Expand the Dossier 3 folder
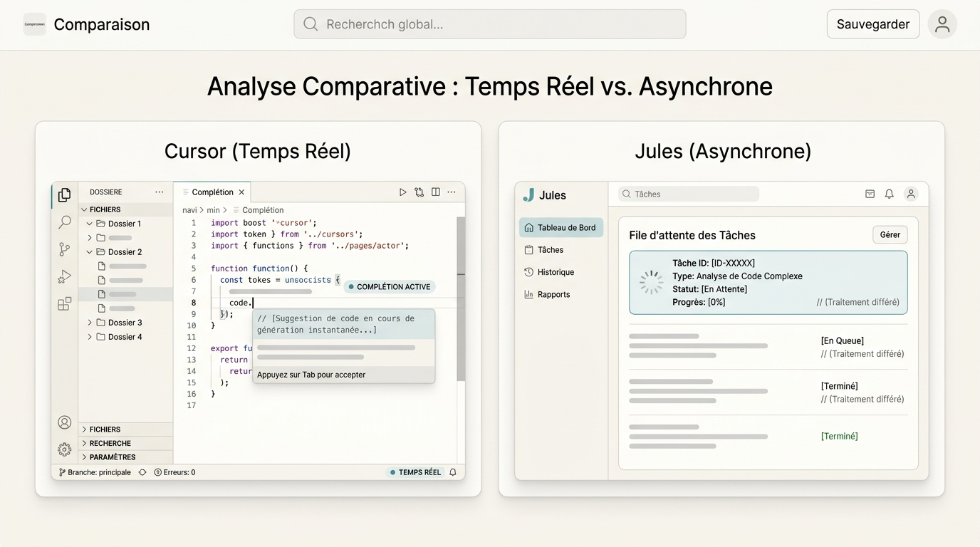 (90, 323)
